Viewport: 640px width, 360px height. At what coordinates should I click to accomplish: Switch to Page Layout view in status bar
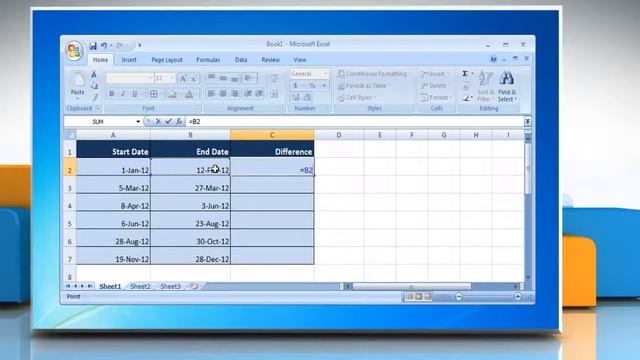pos(418,297)
